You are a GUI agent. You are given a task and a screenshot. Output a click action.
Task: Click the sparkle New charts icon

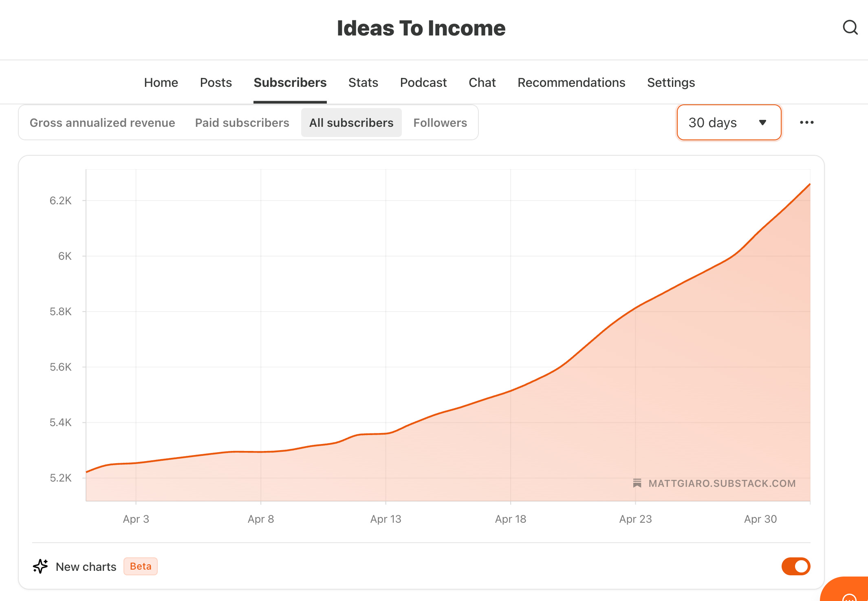pos(40,566)
